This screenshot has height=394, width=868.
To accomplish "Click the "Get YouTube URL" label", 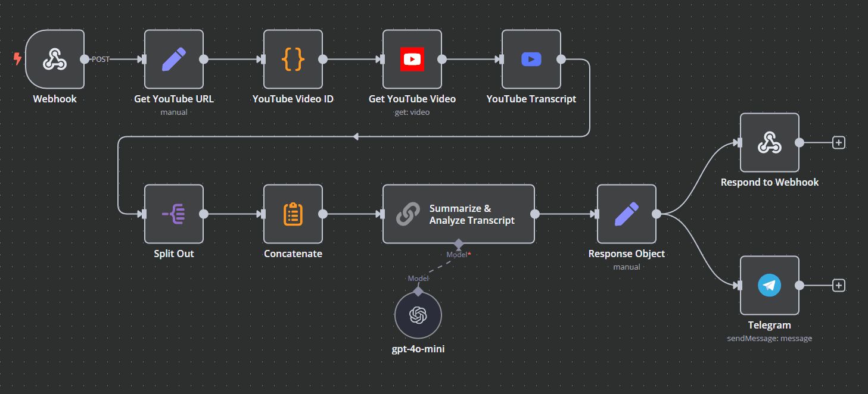I will coord(174,99).
